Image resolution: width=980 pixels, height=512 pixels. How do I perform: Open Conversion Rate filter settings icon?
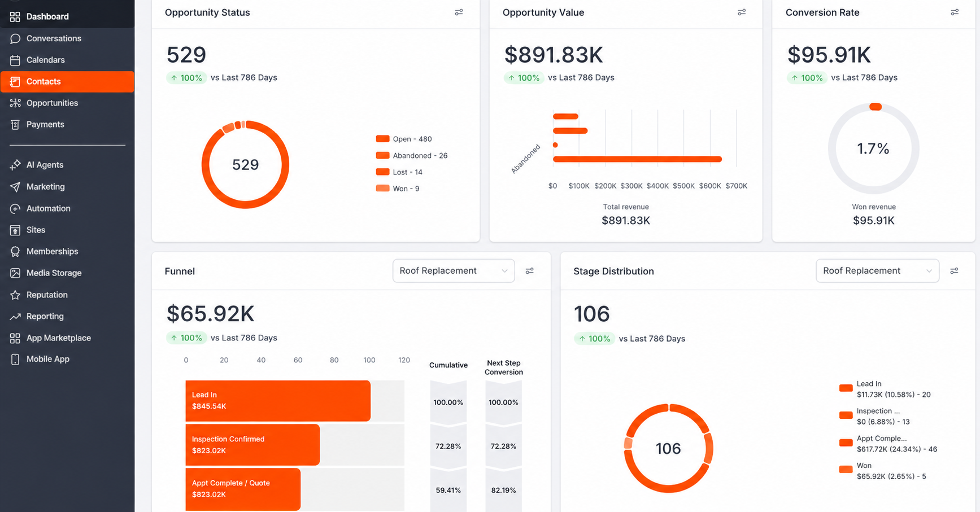955,12
